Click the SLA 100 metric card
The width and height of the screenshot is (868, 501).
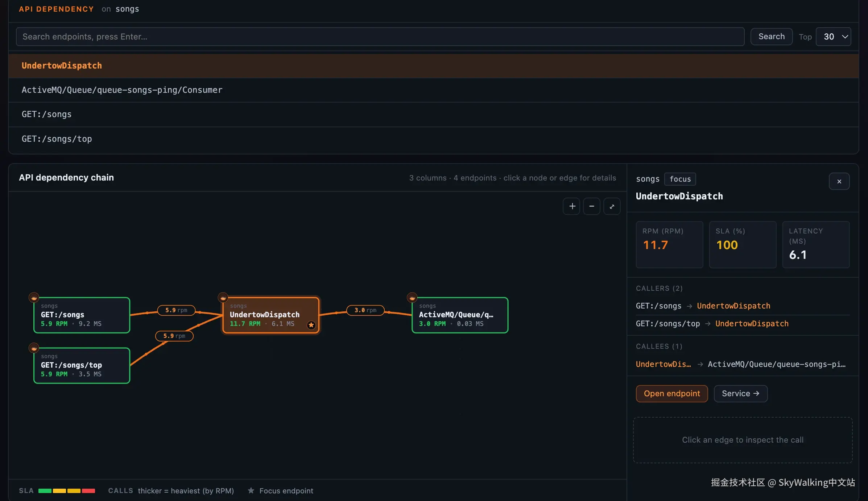coord(743,245)
